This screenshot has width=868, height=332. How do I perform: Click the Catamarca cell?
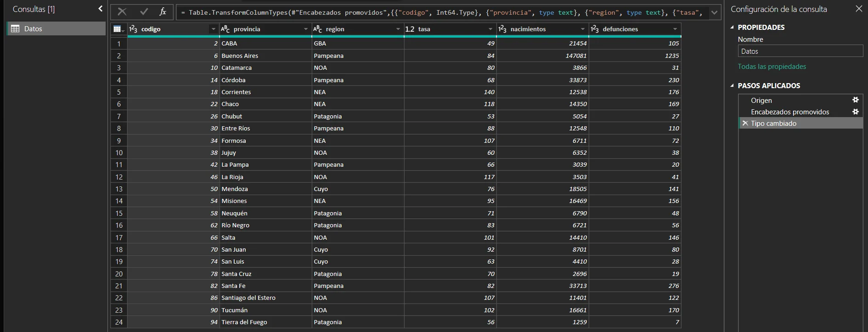266,68
